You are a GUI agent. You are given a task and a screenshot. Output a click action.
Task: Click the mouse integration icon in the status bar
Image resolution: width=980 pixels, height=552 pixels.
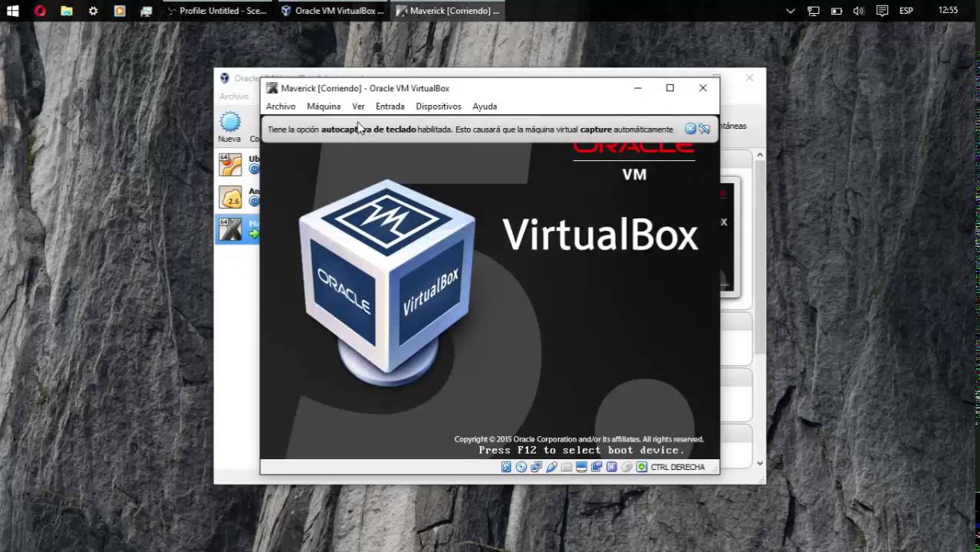tap(626, 467)
